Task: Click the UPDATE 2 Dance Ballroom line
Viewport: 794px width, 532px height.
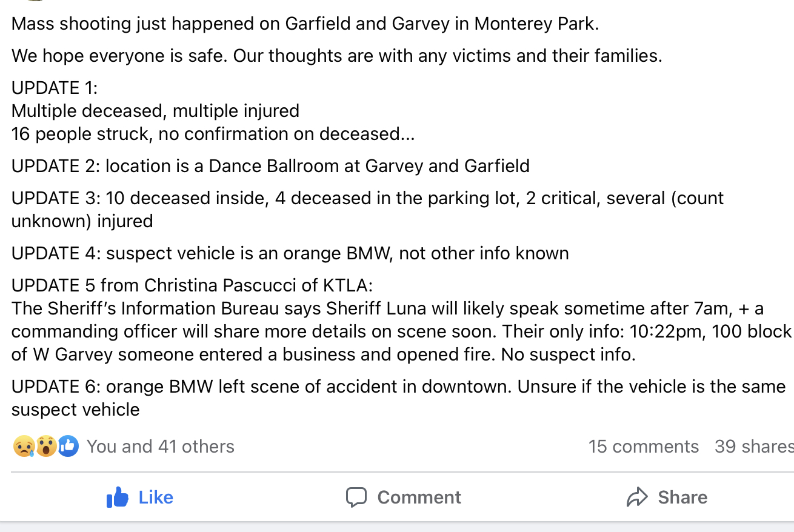Action: point(270,166)
